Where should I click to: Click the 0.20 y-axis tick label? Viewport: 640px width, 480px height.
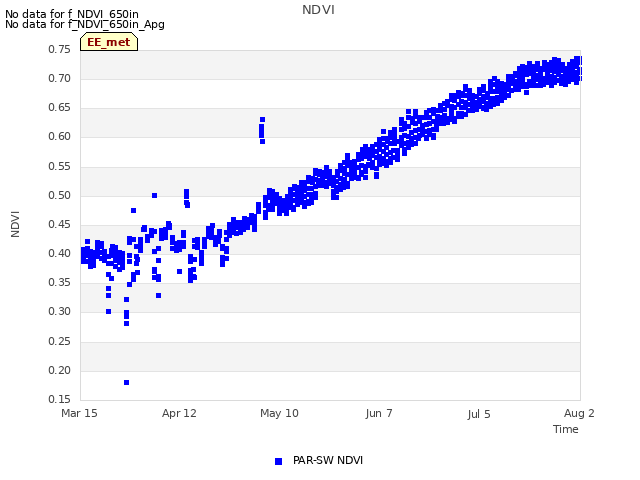[x=59, y=371]
